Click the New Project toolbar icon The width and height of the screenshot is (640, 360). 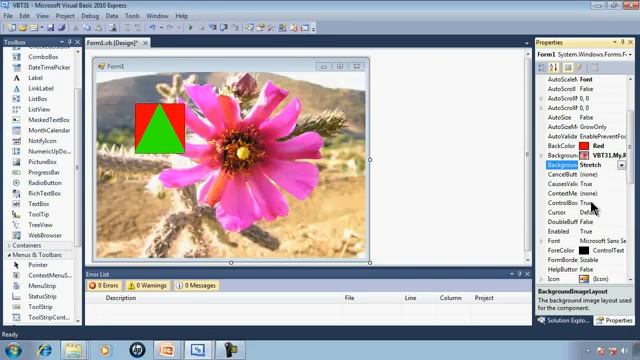click(11, 28)
